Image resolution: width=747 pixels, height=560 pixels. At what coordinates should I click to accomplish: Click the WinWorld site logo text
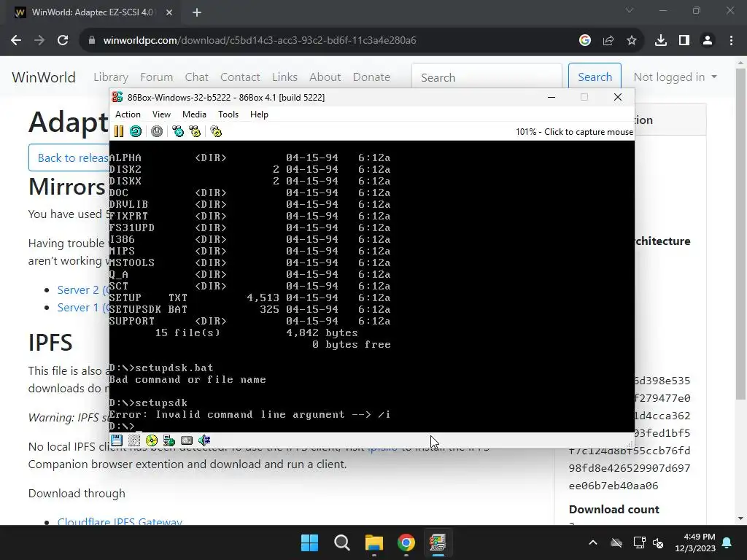coord(44,77)
